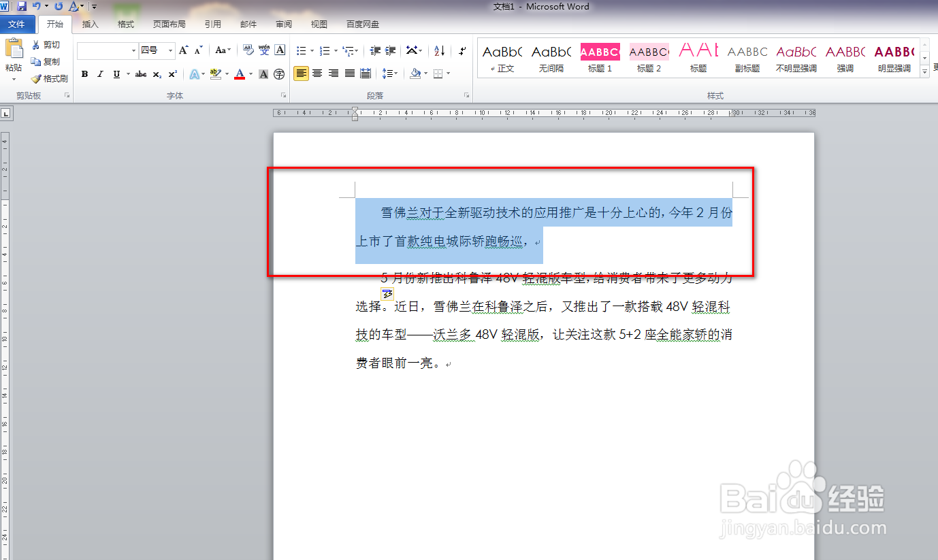Image resolution: width=938 pixels, height=560 pixels.
Task: Expand the underline style arrow
Action: [127, 74]
